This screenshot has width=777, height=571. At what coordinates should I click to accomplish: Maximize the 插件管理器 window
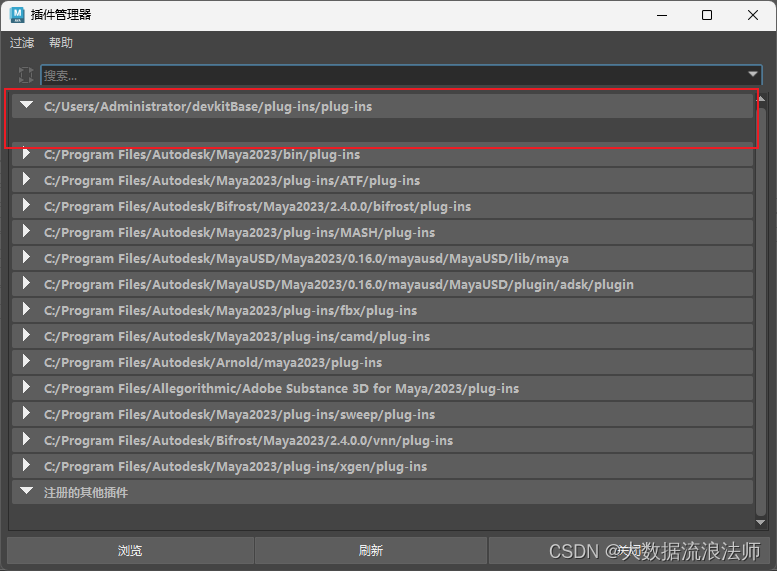click(x=707, y=15)
